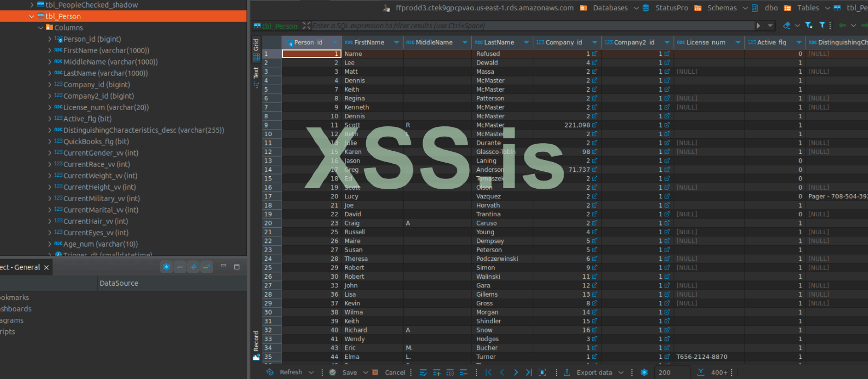
Task: Click the Cancel button label
Action: pyautogui.click(x=395, y=372)
